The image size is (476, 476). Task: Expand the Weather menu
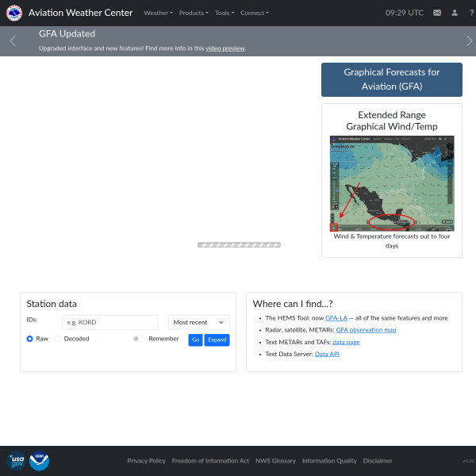[158, 13]
